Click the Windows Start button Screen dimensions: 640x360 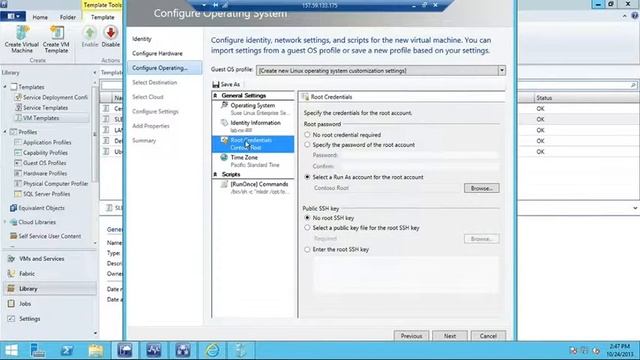[x=11, y=351]
